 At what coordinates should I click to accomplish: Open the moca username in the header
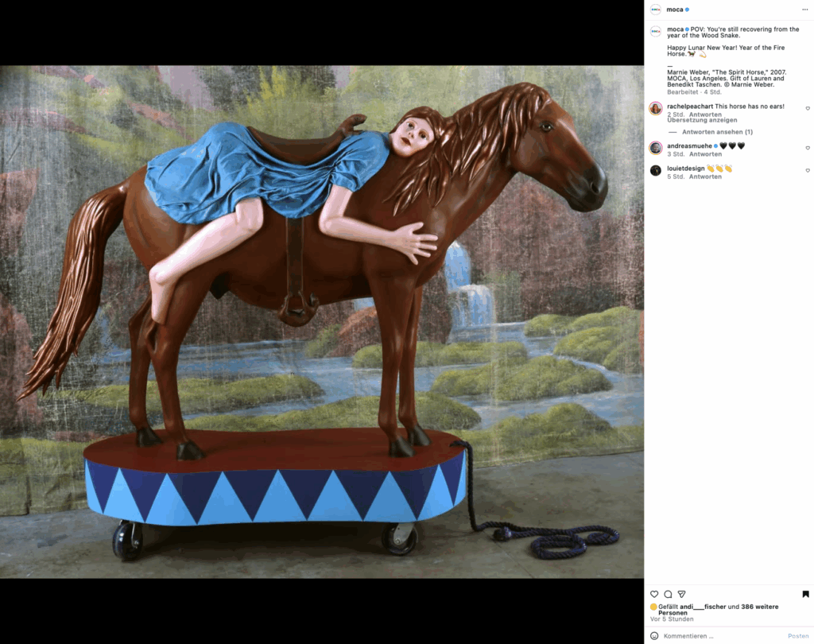point(674,10)
